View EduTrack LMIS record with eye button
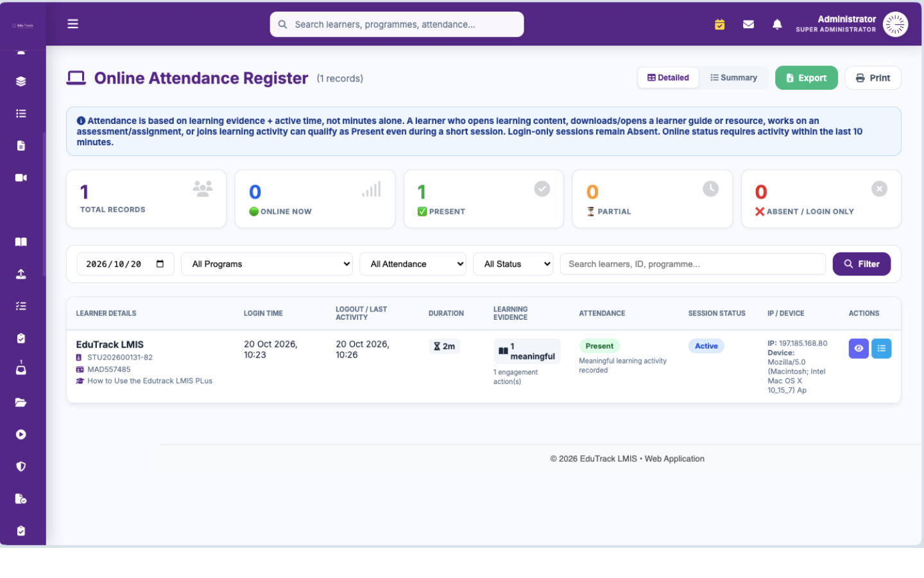The width and height of the screenshot is (924, 578). [859, 349]
